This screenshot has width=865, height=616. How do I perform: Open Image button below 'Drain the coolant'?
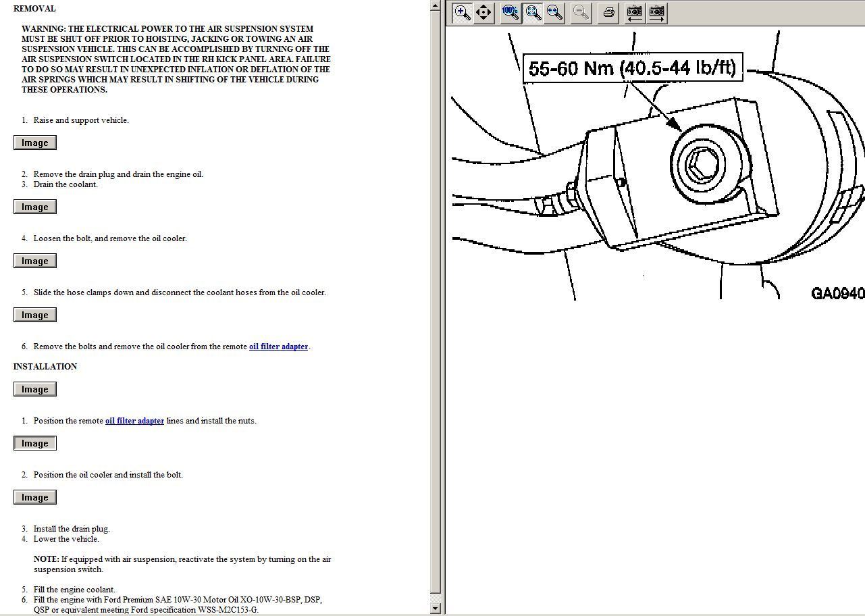click(35, 207)
